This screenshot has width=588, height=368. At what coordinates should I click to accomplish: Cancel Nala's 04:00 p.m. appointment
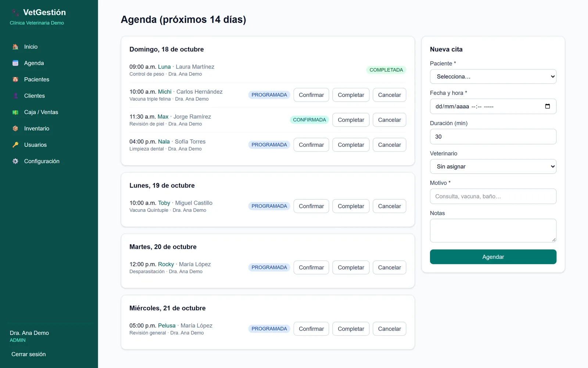pyautogui.click(x=389, y=145)
